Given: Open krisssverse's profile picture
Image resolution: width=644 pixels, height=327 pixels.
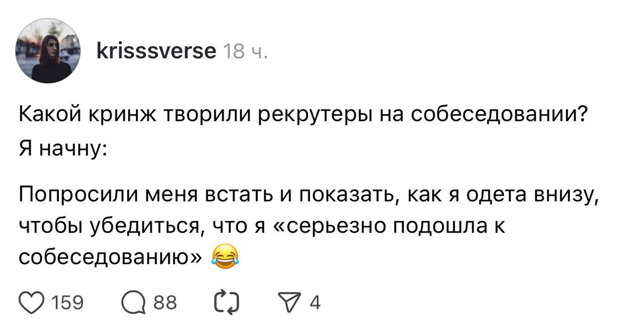Looking at the screenshot, I should click(48, 51).
